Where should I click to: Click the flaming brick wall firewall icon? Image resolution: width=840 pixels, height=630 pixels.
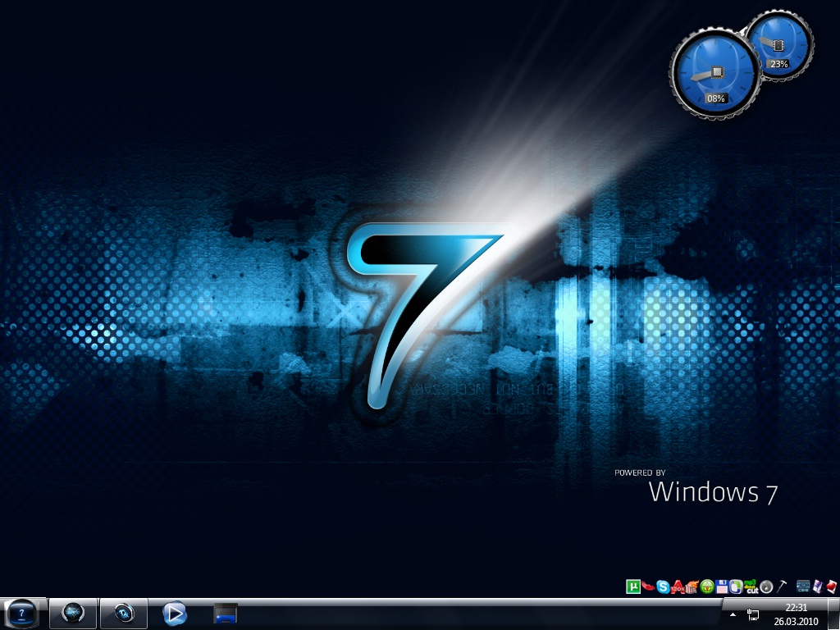(x=692, y=587)
